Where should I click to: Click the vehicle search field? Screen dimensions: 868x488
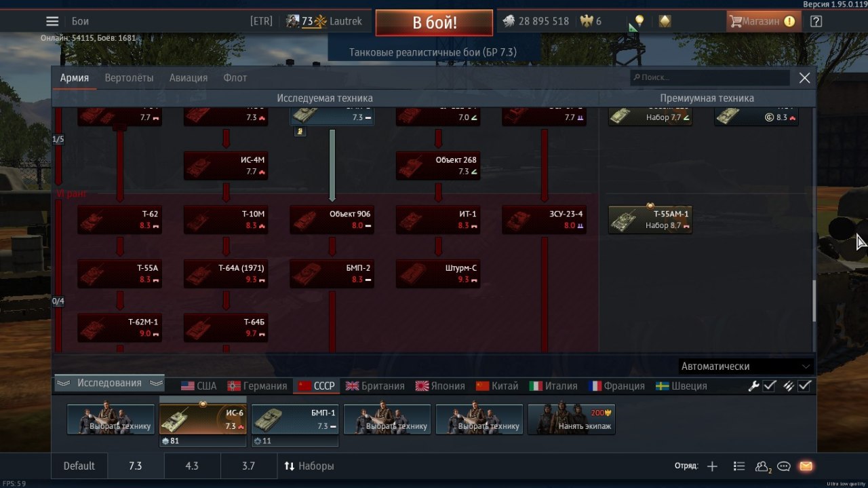click(710, 77)
